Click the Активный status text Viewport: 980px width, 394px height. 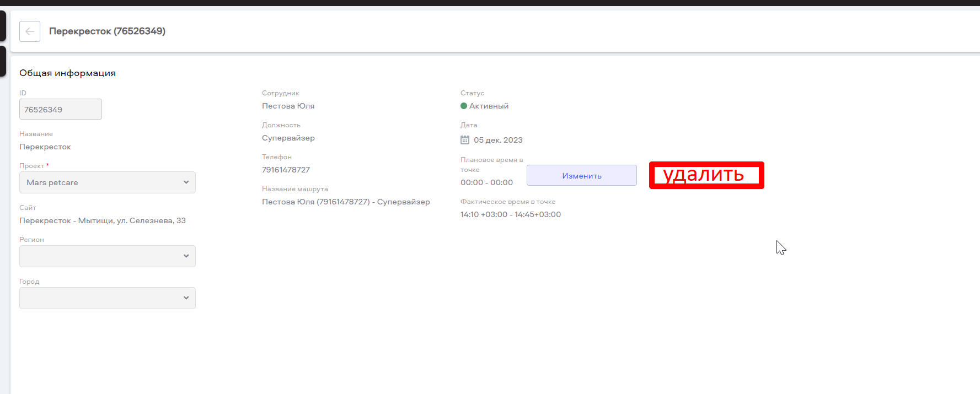[x=489, y=106]
